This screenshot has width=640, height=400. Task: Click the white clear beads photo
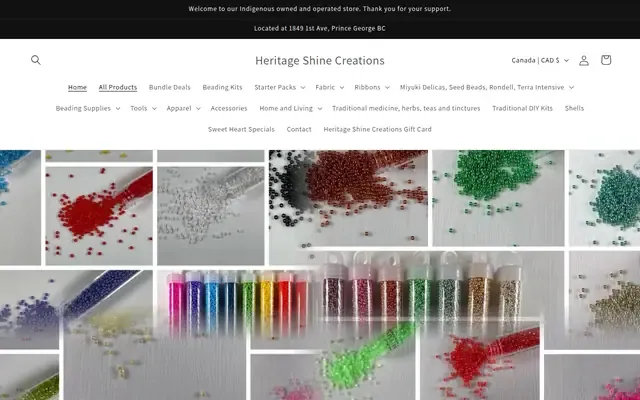tap(211, 216)
